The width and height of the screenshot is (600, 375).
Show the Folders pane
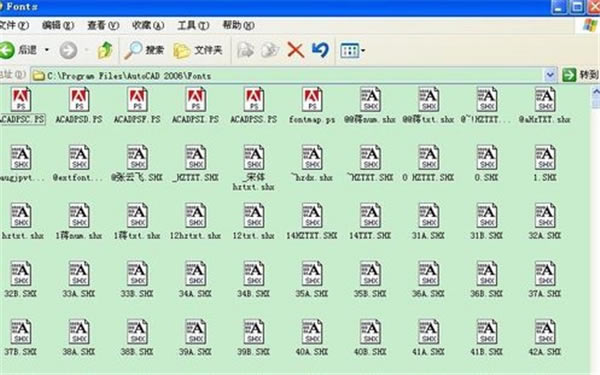pos(198,50)
